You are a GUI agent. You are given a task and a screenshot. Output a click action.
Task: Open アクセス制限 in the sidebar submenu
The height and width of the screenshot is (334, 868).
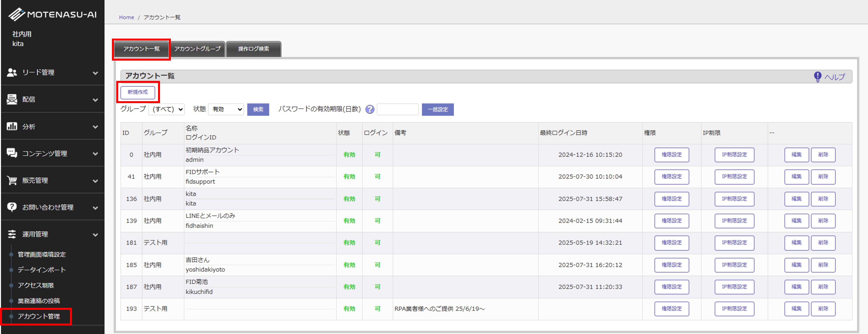[x=36, y=286]
